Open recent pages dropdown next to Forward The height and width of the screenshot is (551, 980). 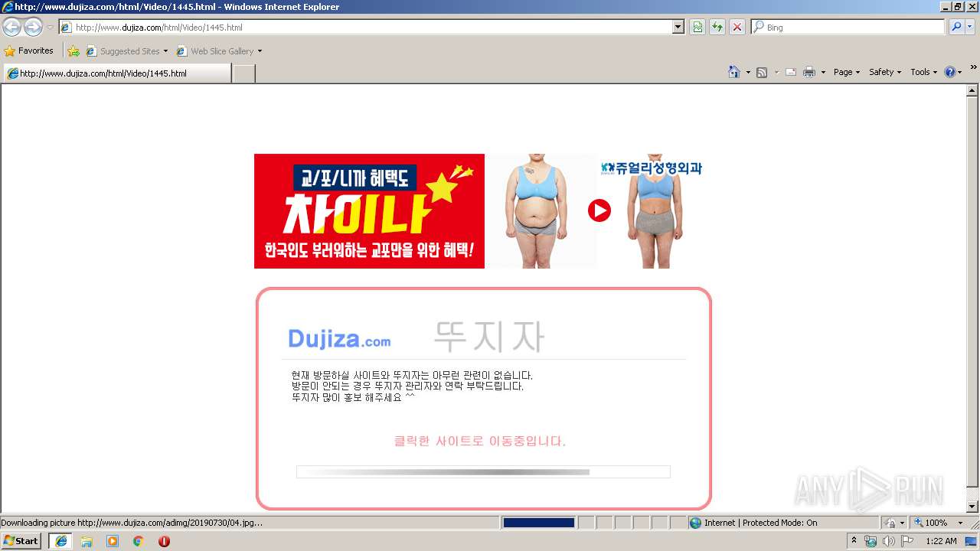[50, 28]
